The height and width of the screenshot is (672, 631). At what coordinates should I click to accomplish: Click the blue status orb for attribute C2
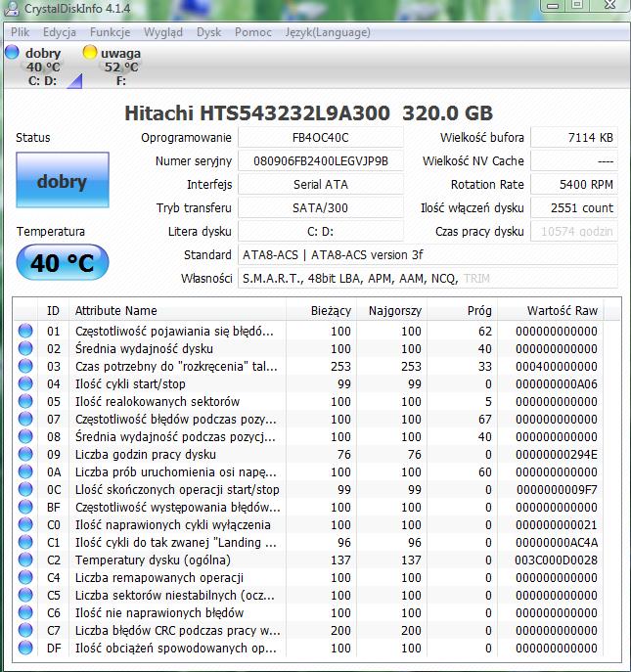(25, 560)
